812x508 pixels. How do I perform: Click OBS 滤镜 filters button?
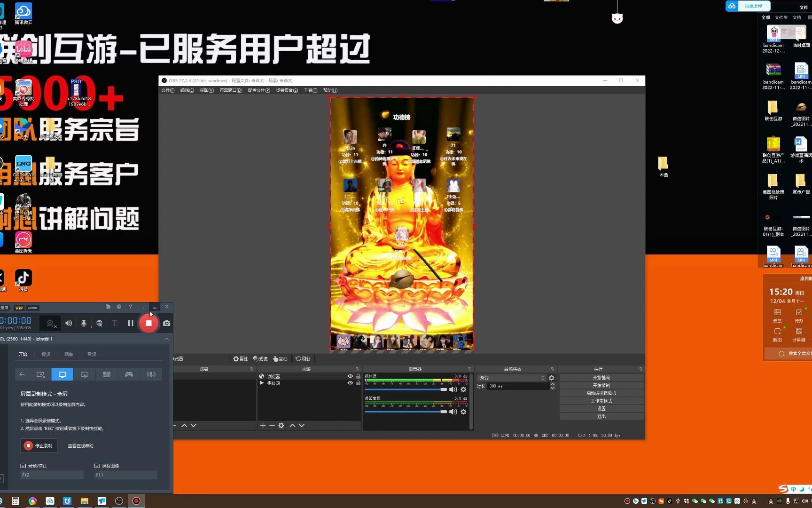point(260,358)
